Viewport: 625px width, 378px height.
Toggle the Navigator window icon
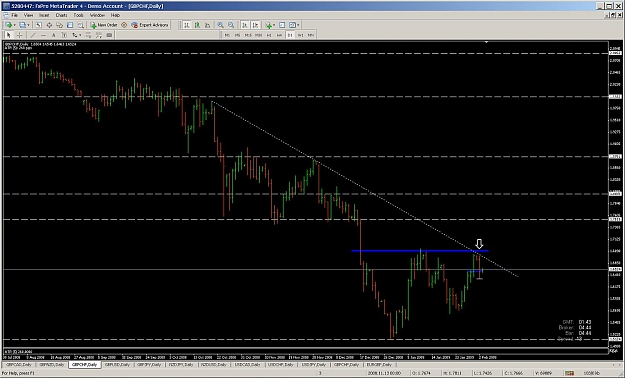(59, 25)
